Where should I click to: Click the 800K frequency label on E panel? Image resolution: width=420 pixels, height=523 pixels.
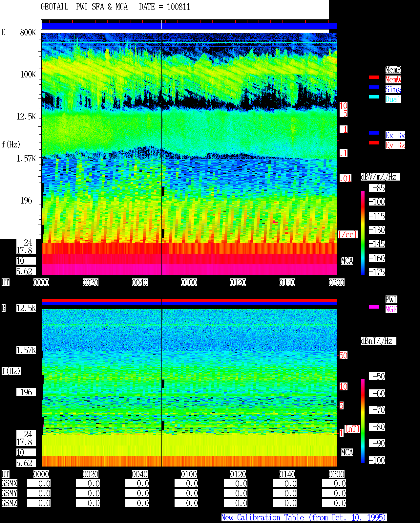[28, 32]
